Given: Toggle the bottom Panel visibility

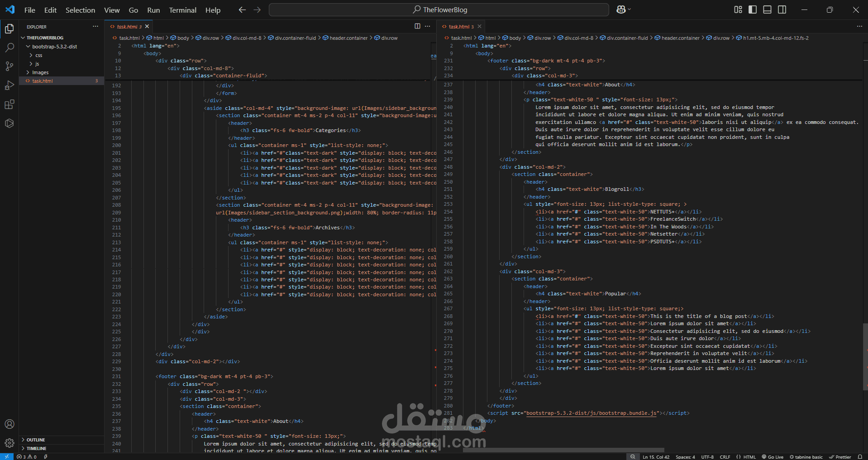Looking at the screenshot, I should point(767,9).
